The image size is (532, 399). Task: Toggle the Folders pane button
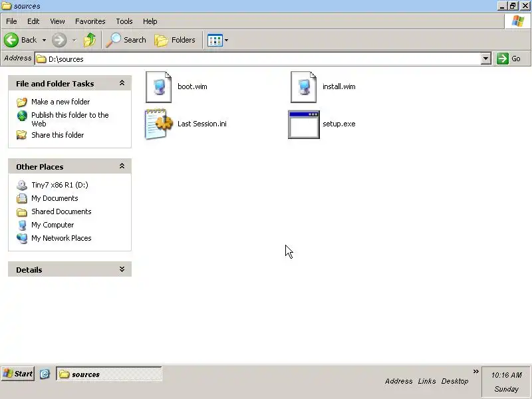pyautogui.click(x=175, y=40)
